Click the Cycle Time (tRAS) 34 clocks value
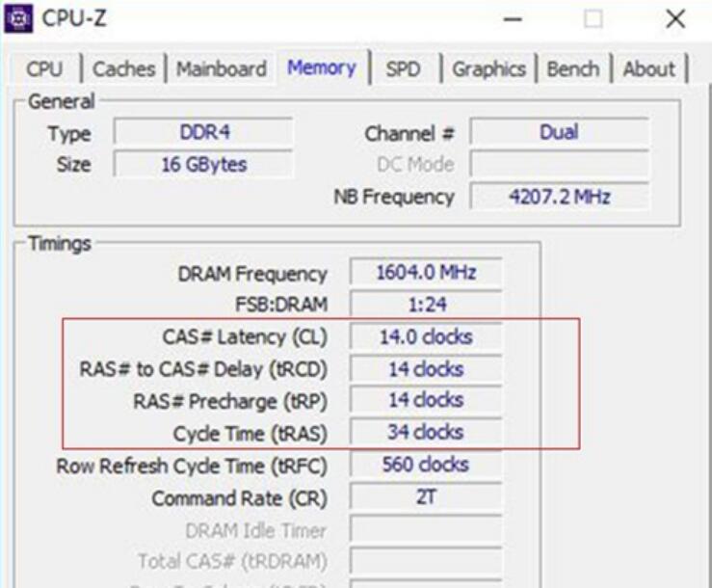712x588 pixels. [425, 432]
